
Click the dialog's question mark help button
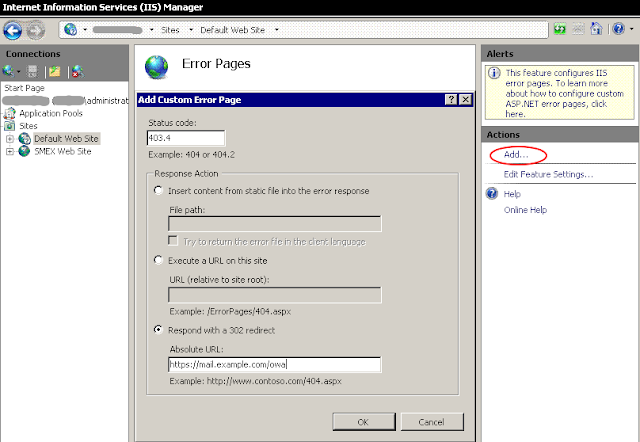[451, 100]
